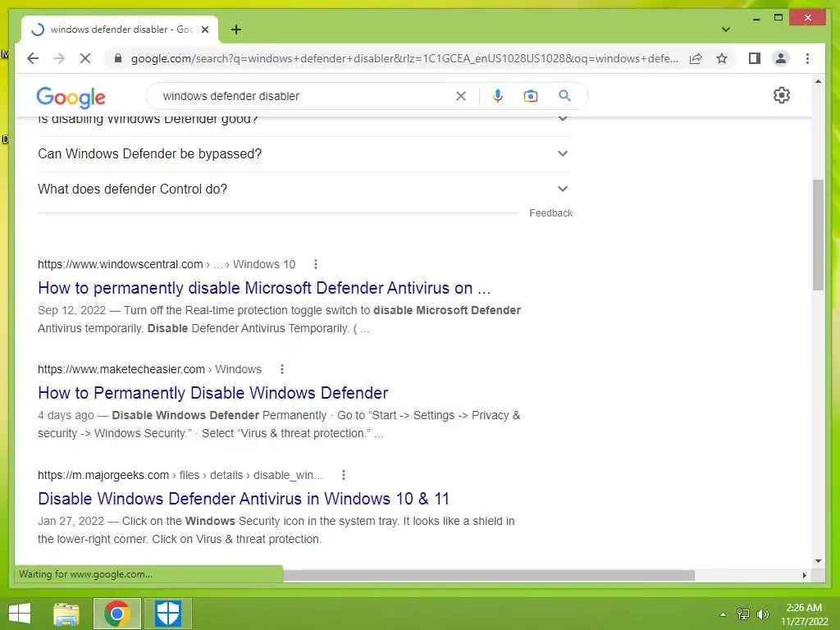
Task: Open a new tab with the plus button
Action: pyautogui.click(x=235, y=30)
